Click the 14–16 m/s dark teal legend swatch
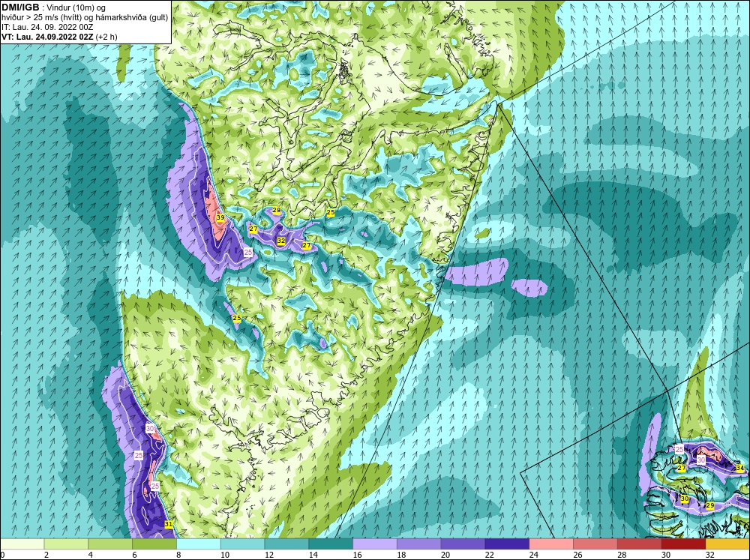This screenshot has height=560, width=750. click(x=331, y=544)
